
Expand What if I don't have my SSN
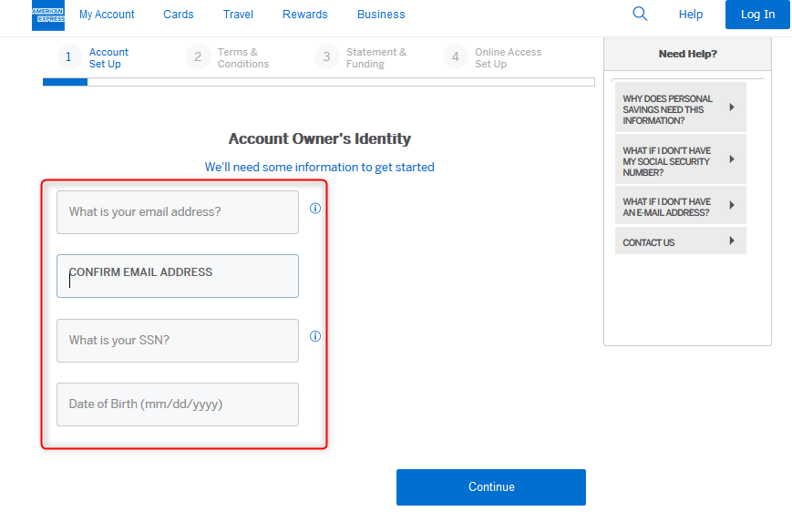point(681,159)
